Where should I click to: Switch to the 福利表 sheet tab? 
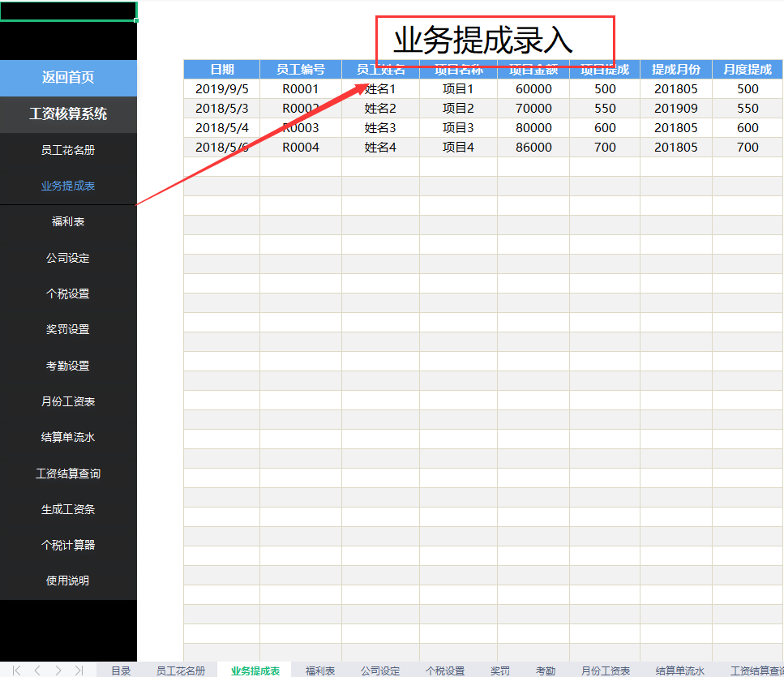tap(319, 671)
